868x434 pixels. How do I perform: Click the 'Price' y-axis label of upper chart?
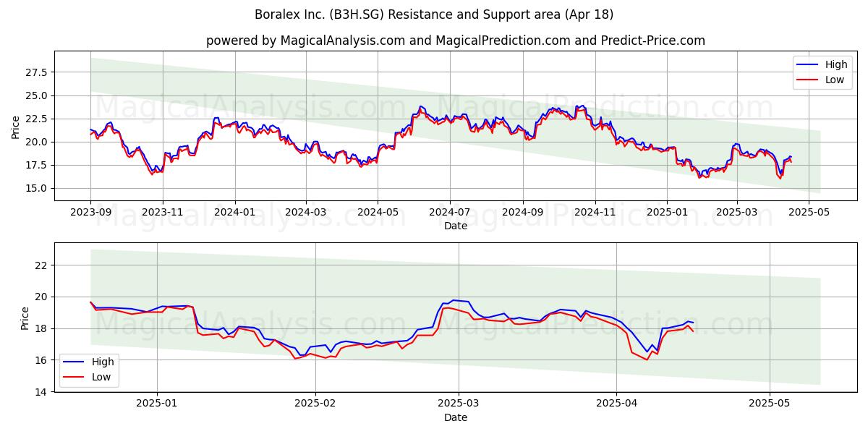pos(16,127)
